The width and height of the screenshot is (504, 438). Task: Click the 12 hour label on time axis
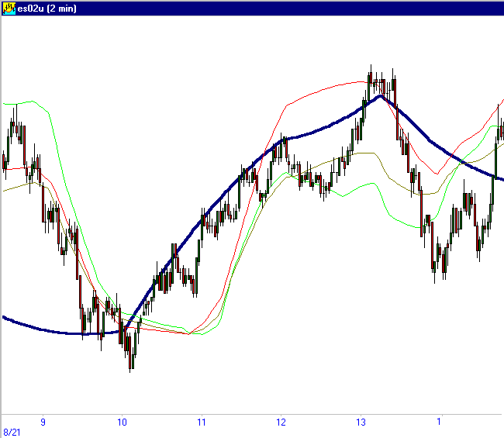[281, 422]
